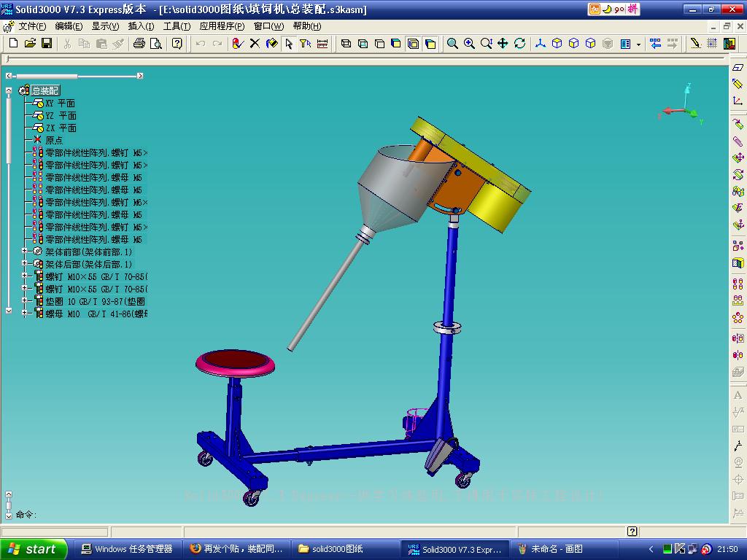Image resolution: width=747 pixels, height=560 pixels.
Task: Click the rebuild check-mark icon
Action: pos(238,43)
